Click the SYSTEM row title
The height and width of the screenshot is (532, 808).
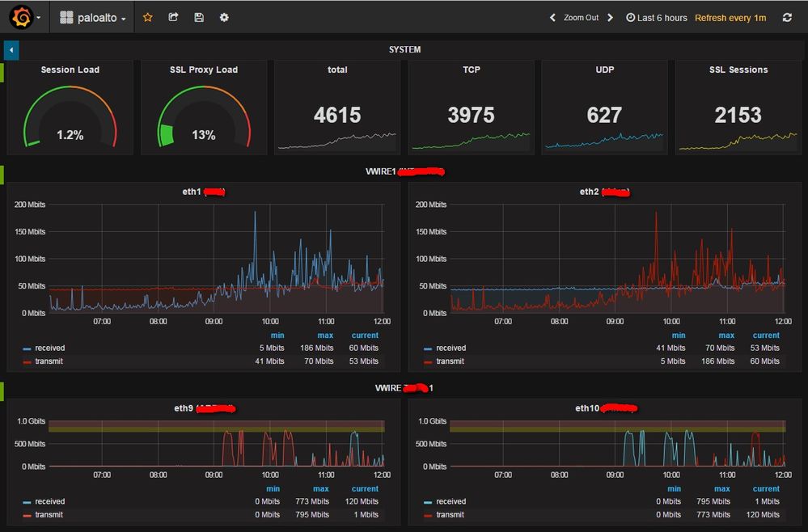tap(404, 50)
